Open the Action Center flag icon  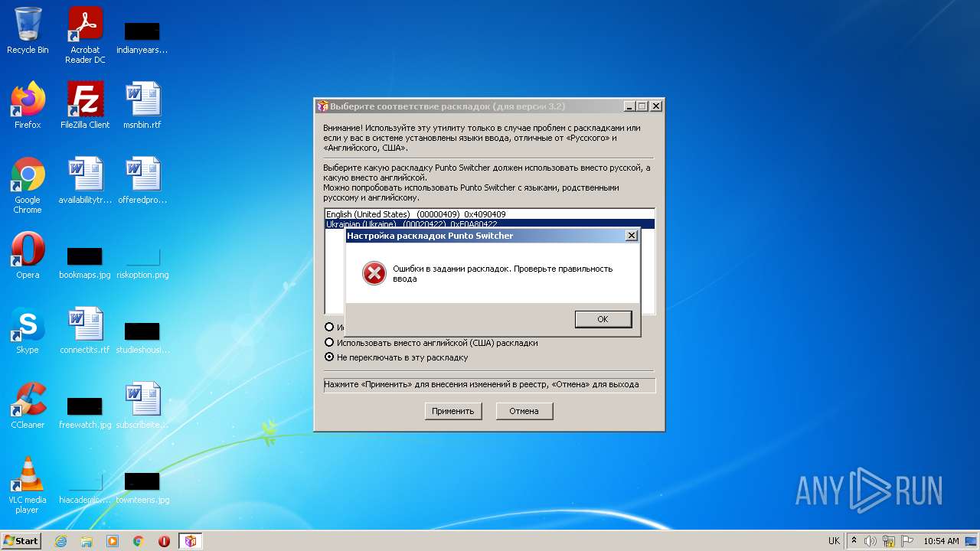(x=906, y=541)
